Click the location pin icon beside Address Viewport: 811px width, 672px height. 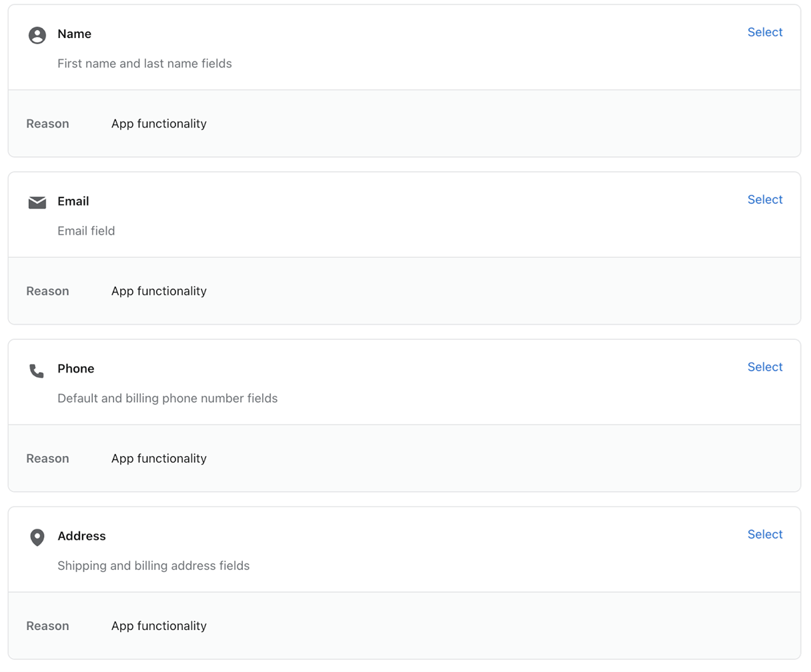pos(37,537)
